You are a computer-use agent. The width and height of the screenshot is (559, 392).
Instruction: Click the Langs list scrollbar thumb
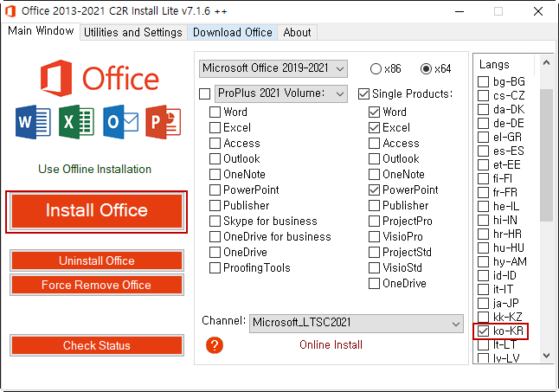pyautogui.click(x=546, y=155)
